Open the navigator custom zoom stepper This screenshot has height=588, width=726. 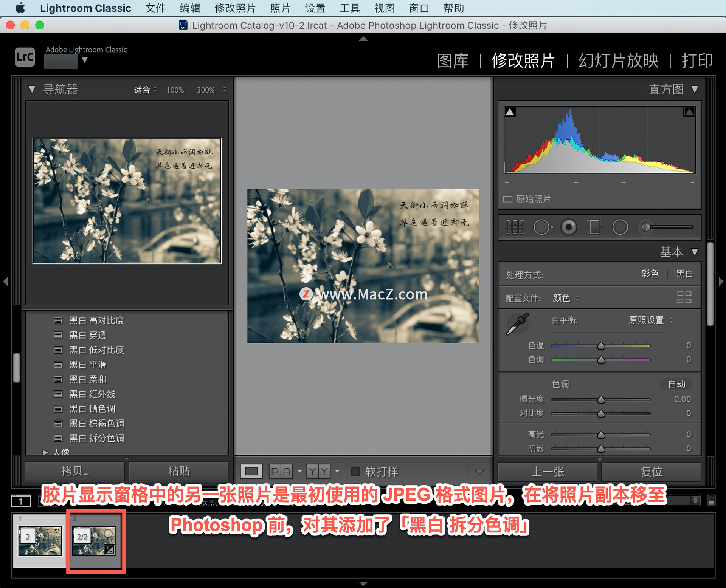(x=225, y=90)
